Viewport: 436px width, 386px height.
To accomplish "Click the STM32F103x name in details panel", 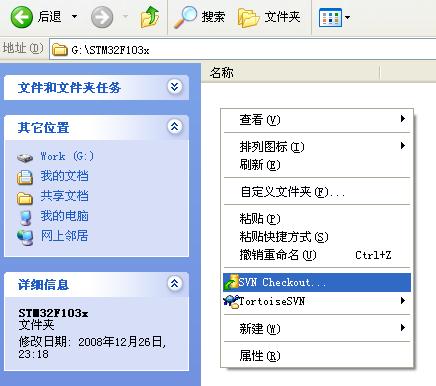I will tap(53, 313).
